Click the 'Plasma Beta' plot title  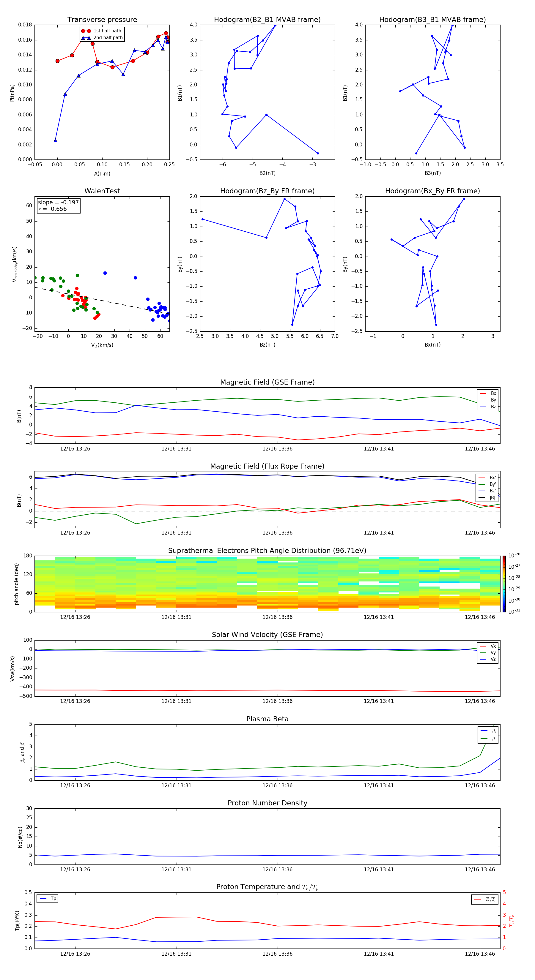tap(267, 719)
